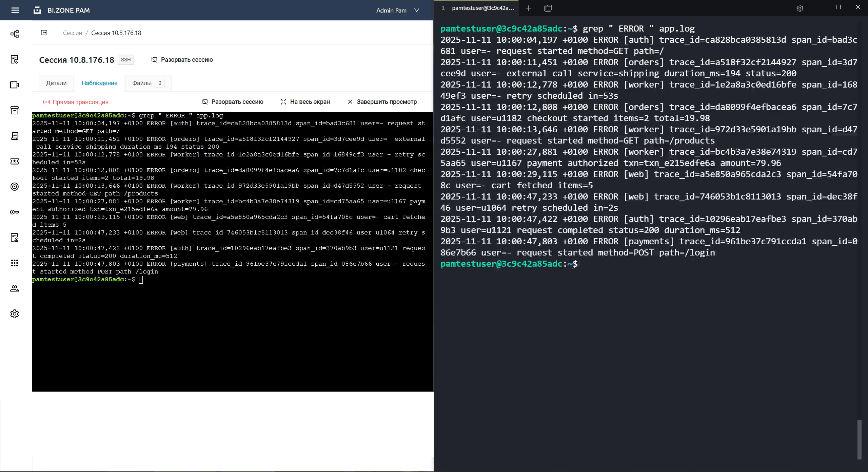The image size is (868, 472).
Task: Open the archive box sidebar icon
Action: pyautogui.click(x=15, y=110)
